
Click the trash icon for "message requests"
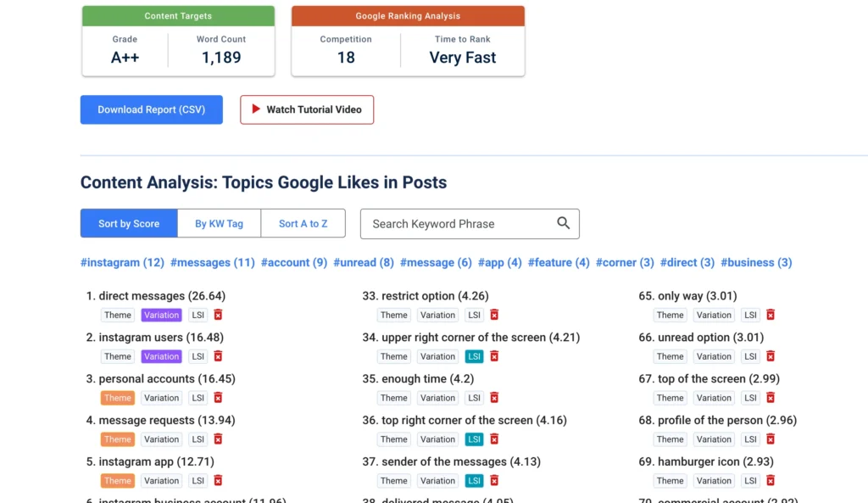coord(217,439)
